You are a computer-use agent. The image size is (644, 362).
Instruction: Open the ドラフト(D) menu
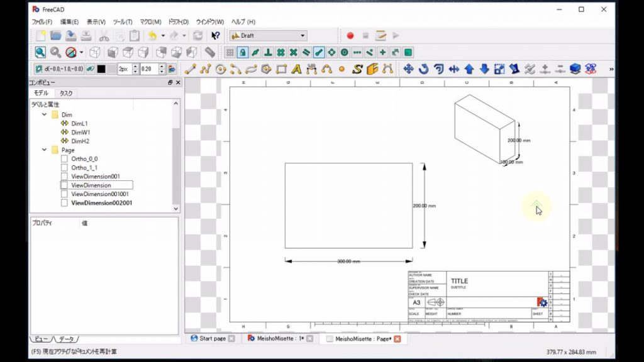179,21
